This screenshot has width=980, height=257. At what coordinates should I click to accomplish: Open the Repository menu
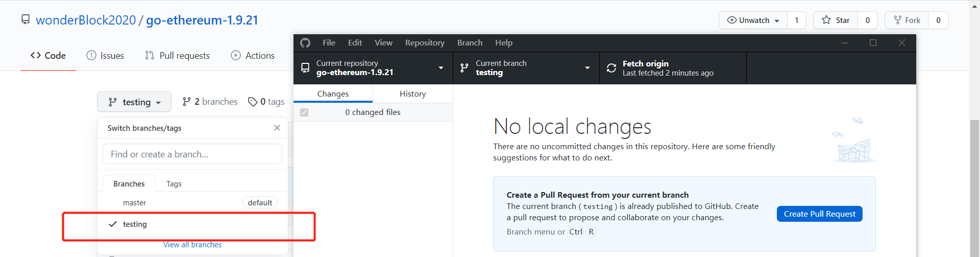point(425,43)
